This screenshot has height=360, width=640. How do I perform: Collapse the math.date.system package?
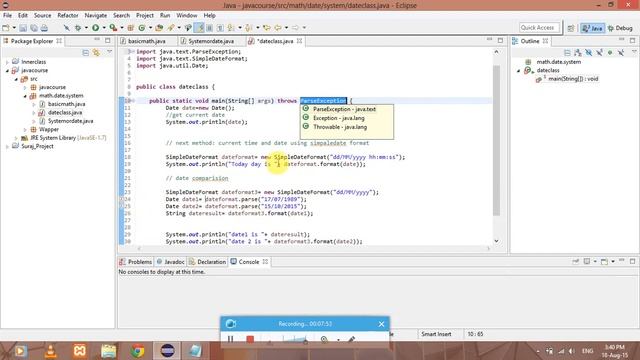25,96
